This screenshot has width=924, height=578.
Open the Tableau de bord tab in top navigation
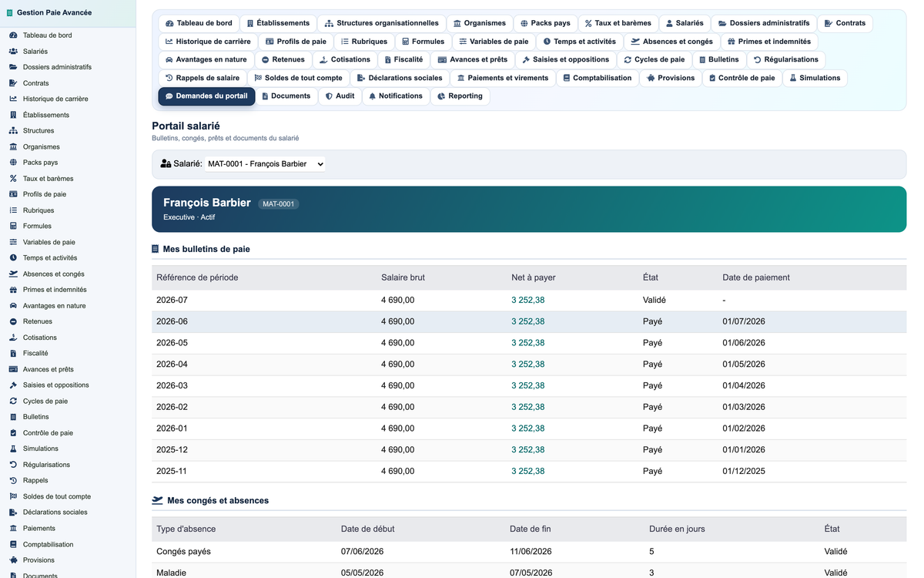[x=199, y=23]
